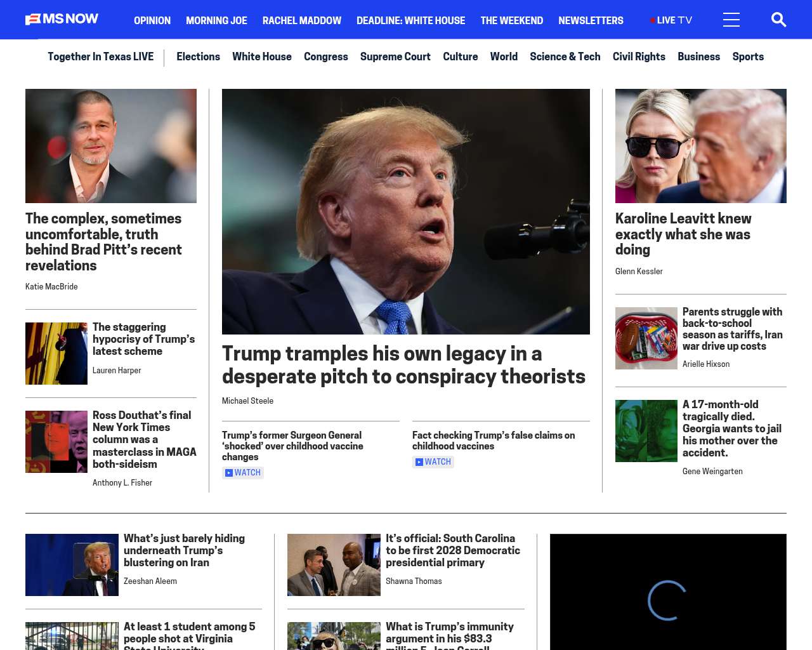Viewport: 812px width, 650px height.
Task: Click the loading video player
Action: (x=668, y=592)
